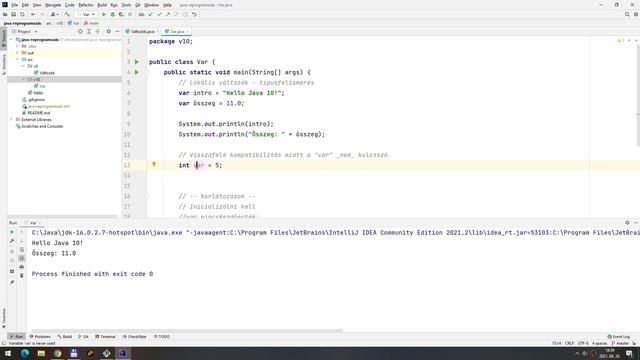Open the TODO tool window
Viewport: 640px width, 360px height.
click(162, 337)
